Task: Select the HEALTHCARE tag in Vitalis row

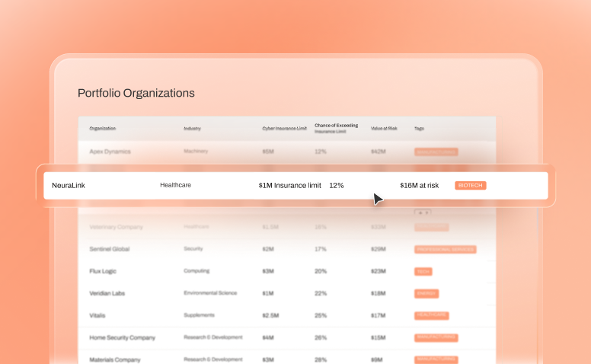Action: pos(431,315)
